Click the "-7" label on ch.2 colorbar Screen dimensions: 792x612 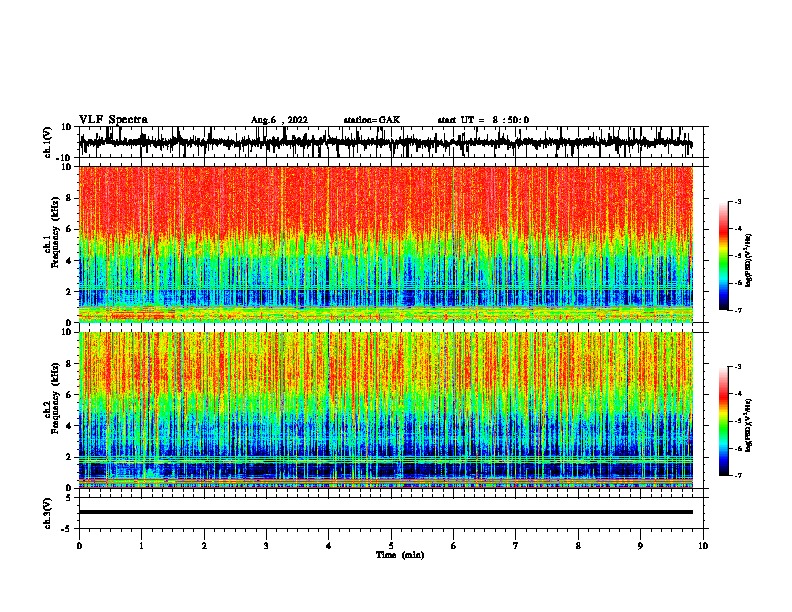(737, 476)
